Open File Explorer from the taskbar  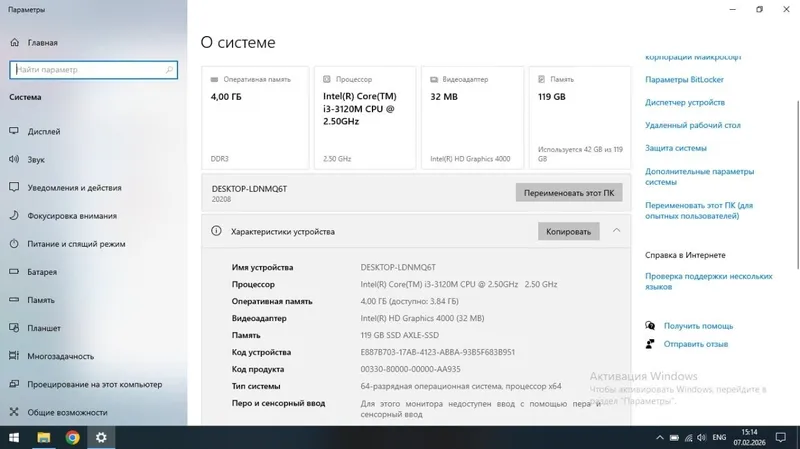point(44,437)
